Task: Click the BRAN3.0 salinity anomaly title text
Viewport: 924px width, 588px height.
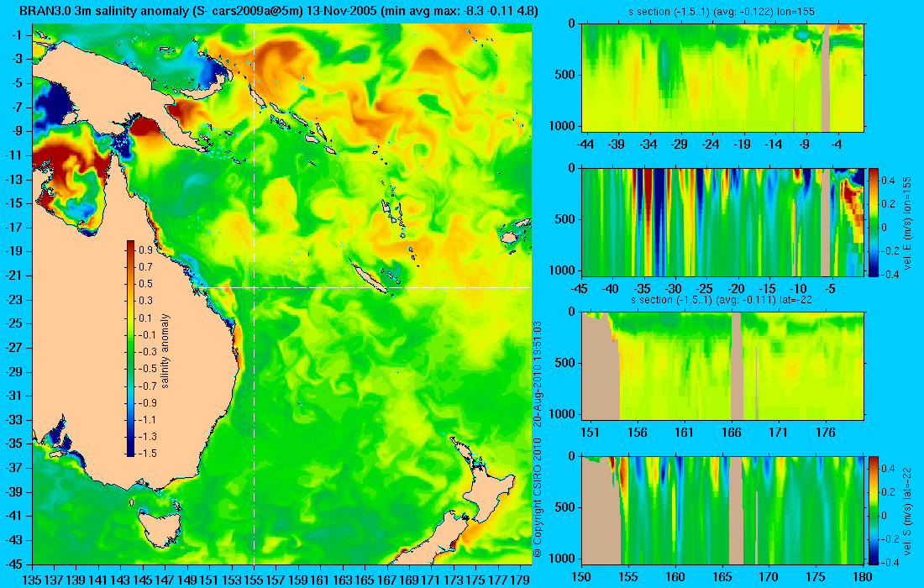Action: tap(279, 11)
